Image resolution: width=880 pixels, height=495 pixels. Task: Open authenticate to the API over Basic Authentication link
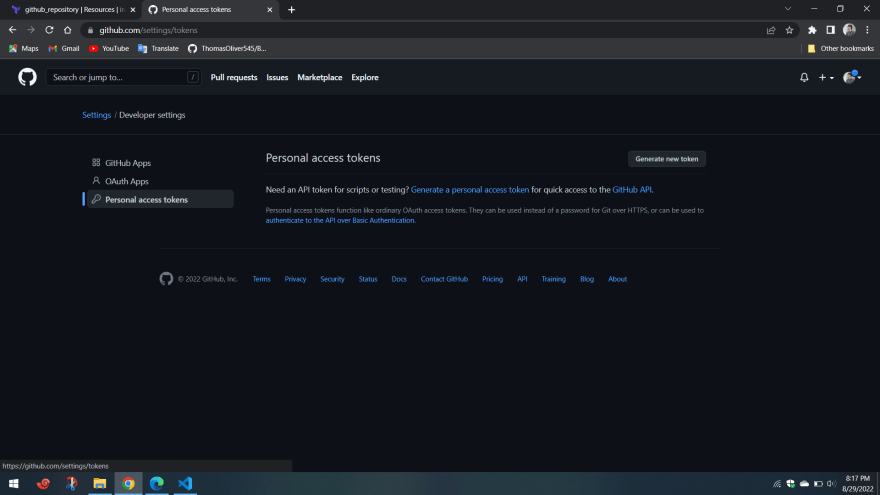click(340, 221)
